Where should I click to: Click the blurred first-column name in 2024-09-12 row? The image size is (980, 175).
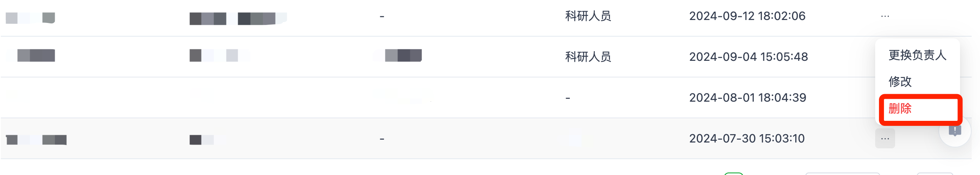(30, 18)
